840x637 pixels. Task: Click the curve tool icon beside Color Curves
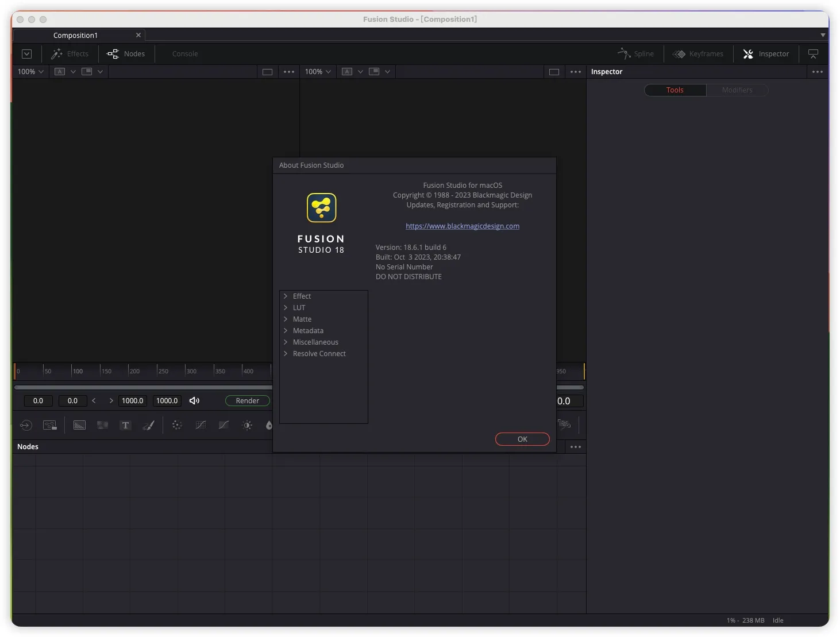pos(224,425)
